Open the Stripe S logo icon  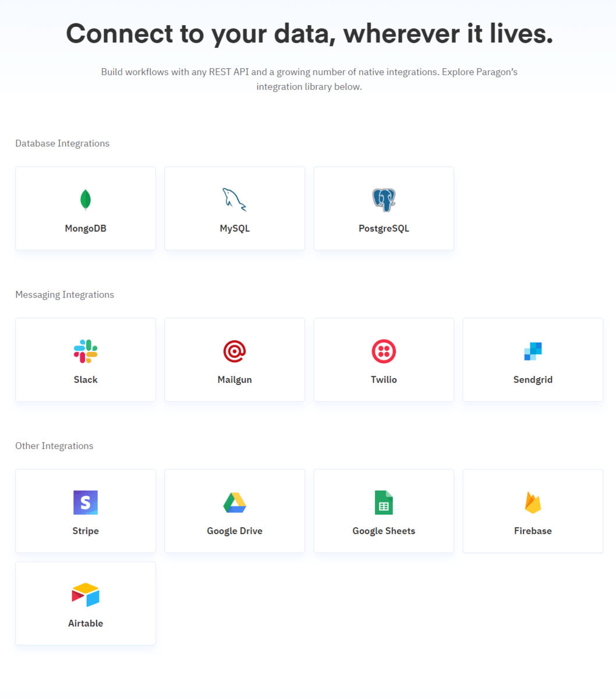click(86, 503)
